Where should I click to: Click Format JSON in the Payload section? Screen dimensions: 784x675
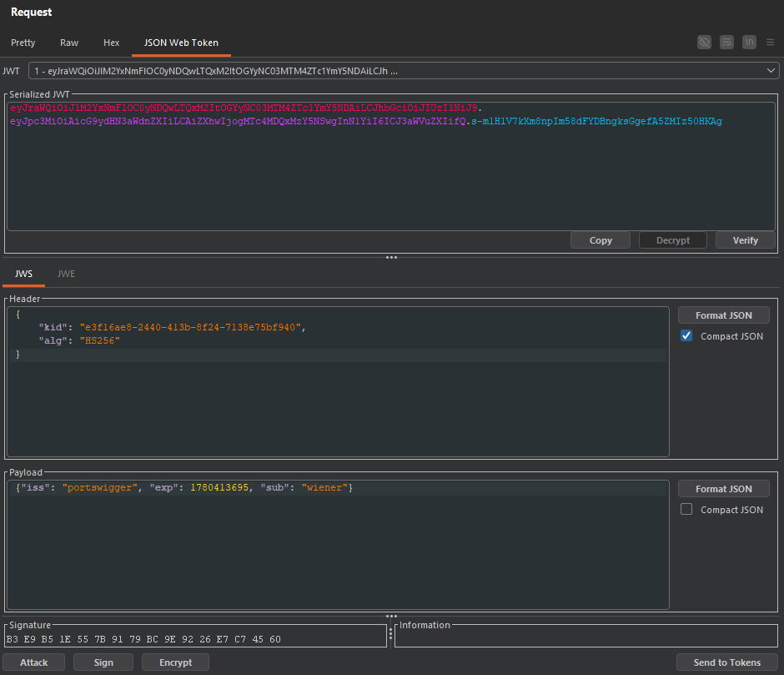click(723, 489)
